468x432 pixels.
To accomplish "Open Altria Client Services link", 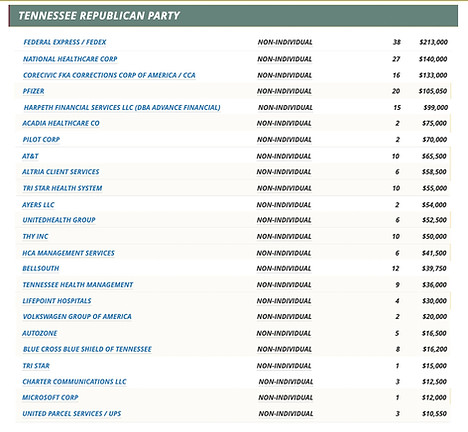I will click(x=61, y=172).
